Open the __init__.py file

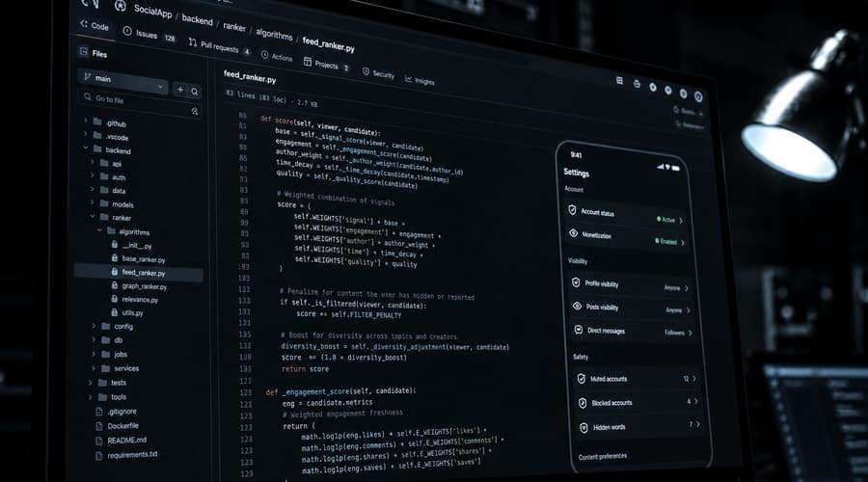click(x=132, y=245)
